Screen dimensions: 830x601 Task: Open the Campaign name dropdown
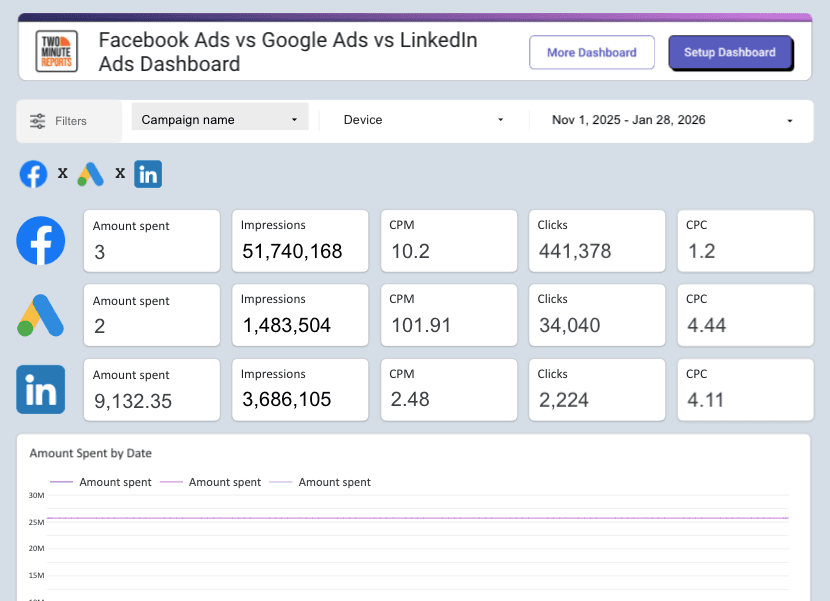click(218, 117)
